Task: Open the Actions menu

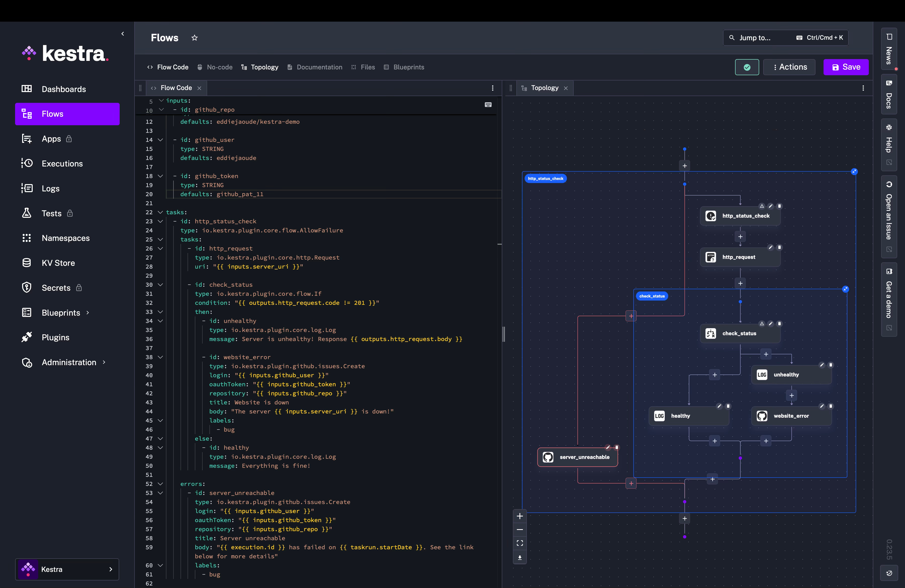Action: pyautogui.click(x=789, y=67)
